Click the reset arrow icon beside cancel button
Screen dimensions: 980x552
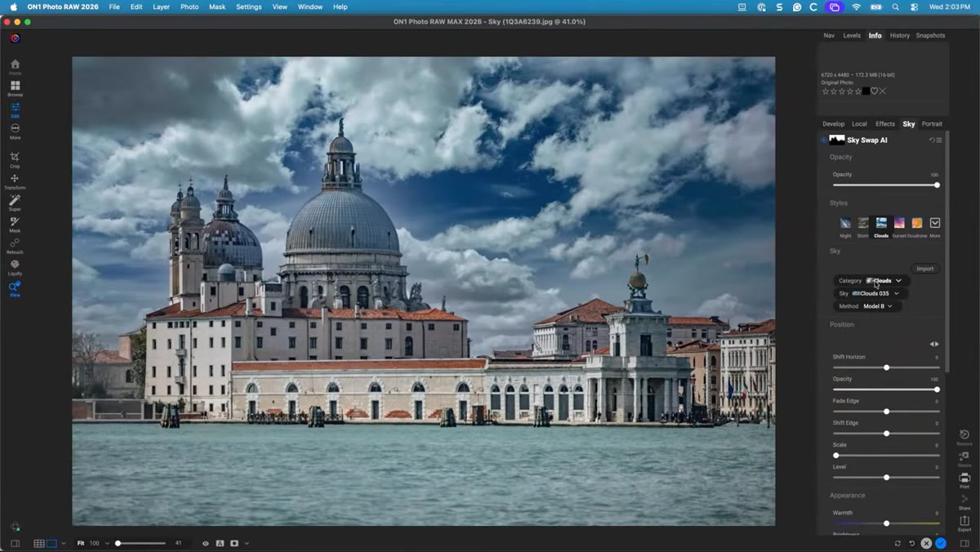tap(912, 543)
